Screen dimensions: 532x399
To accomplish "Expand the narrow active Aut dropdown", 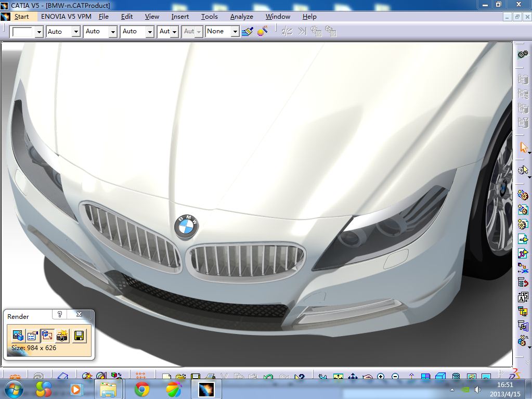I will click(x=174, y=32).
